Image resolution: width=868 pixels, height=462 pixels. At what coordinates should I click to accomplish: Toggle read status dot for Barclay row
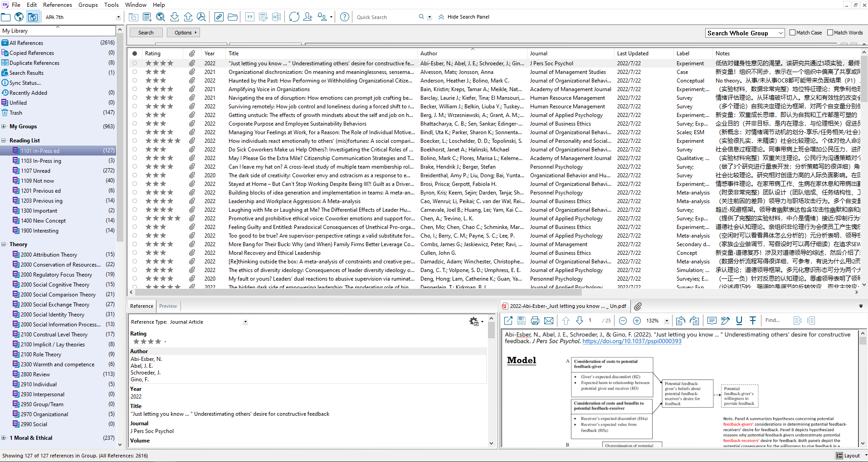pyautogui.click(x=135, y=97)
